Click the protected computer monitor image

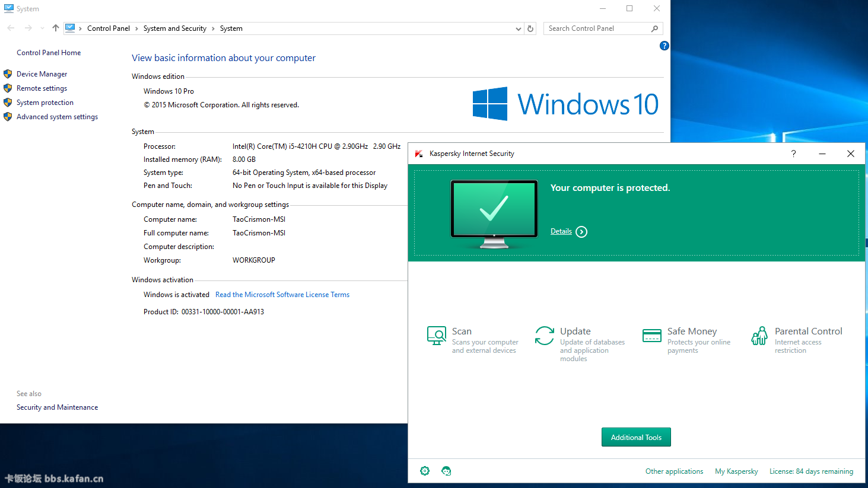coord(494,214)
